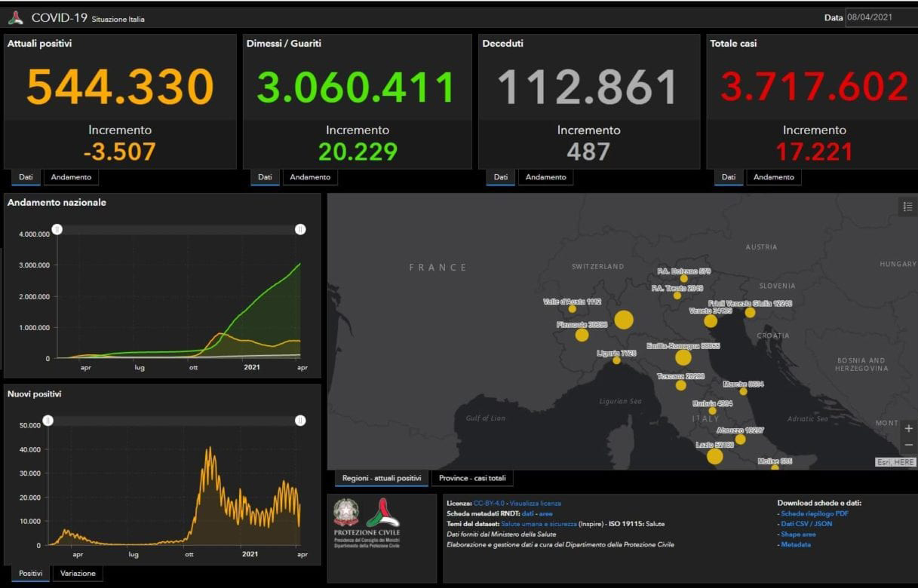This screenshot has width=918, height=588.
Task: Select Dati tab under Totale casi
Action: point(728,177)
